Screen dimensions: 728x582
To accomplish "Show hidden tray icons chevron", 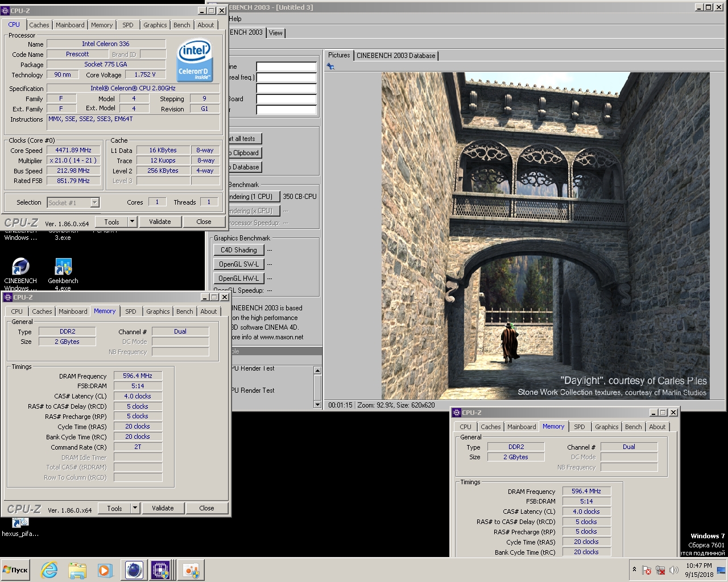I will click(x=634, y=569).
